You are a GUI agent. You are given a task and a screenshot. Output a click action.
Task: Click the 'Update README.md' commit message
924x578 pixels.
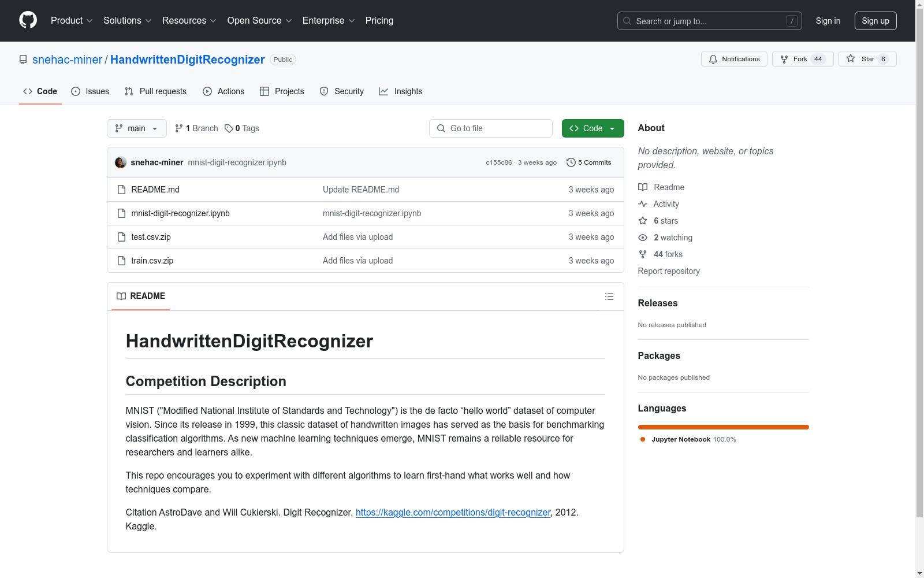tap(361, 190)
